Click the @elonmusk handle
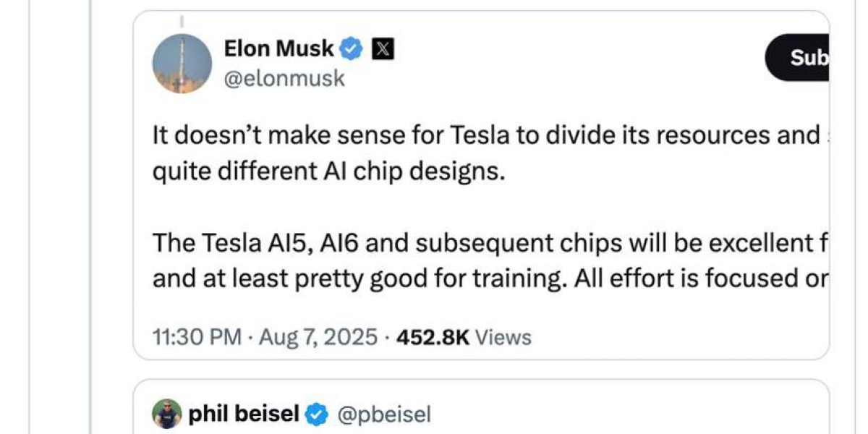The width and height of the screenshot is (868, 434). pyautogui.click(x=285, y=78)
